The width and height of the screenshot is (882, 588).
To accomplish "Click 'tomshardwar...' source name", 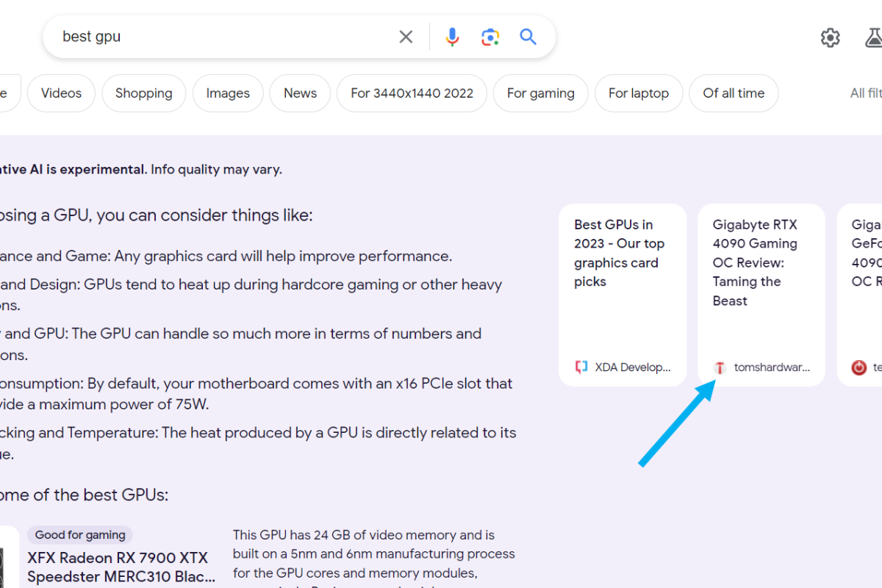I will click(772, 367).
